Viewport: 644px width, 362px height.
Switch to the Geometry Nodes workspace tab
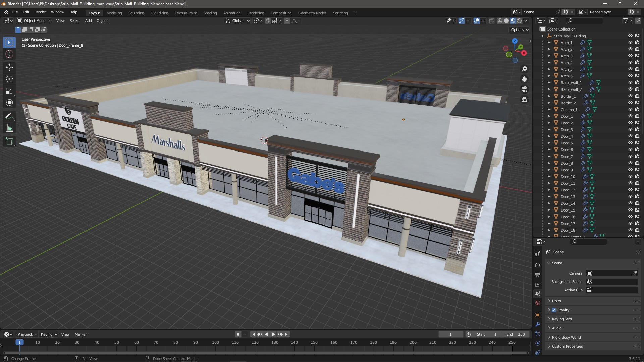point(312,13)
